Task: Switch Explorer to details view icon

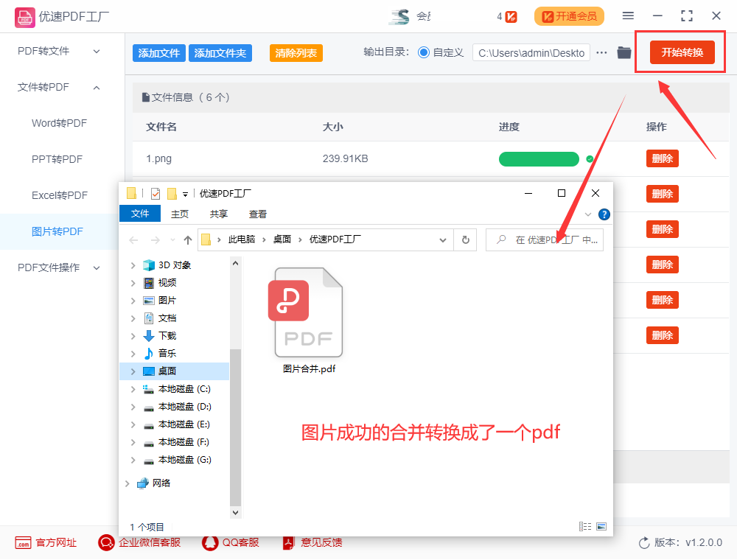Action: pos(585,527)
